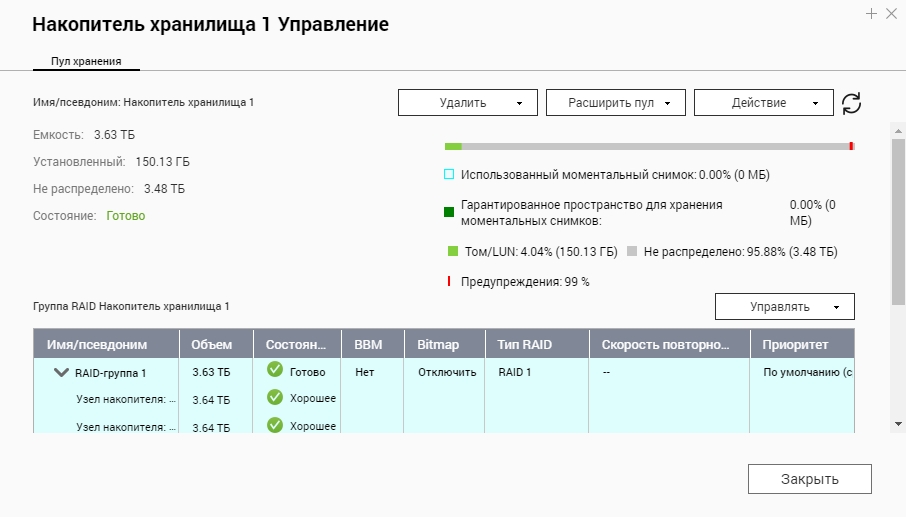This screenshot has height=517, width=906.
Task: Collapse the RAID-группа 1 row
Action: click(x=61, y=373)
